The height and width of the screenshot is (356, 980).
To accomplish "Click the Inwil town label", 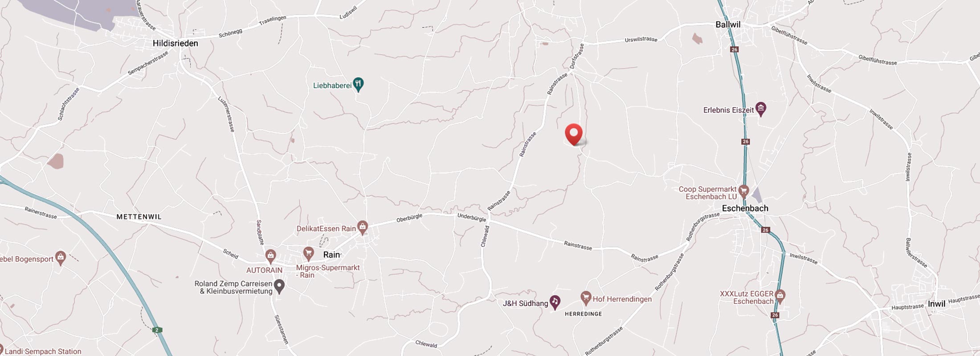I will (x=936, y=304).
